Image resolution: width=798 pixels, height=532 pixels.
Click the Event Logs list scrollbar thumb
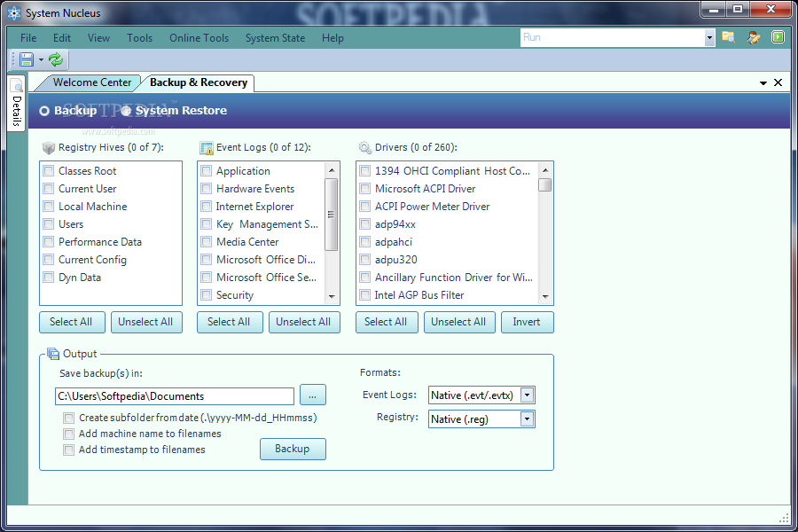click(332, 215)
